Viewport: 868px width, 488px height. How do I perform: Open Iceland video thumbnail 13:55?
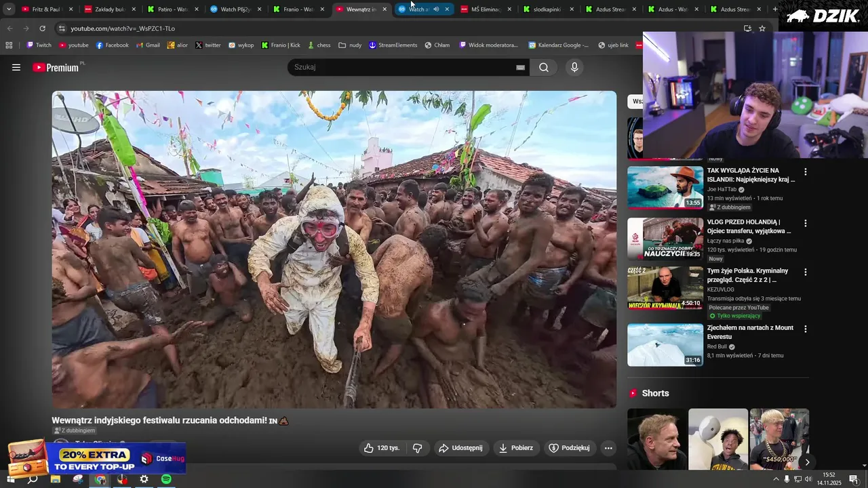tap(665, 188)
